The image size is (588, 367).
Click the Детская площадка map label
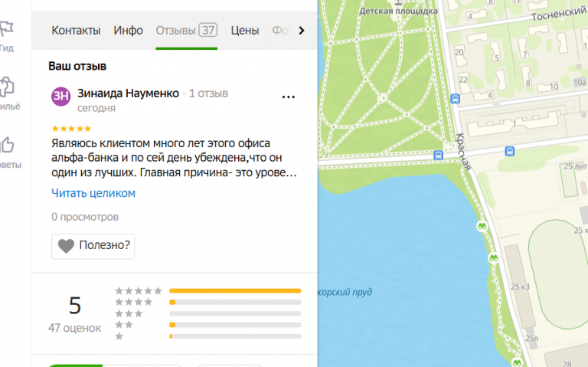point(398,11)
